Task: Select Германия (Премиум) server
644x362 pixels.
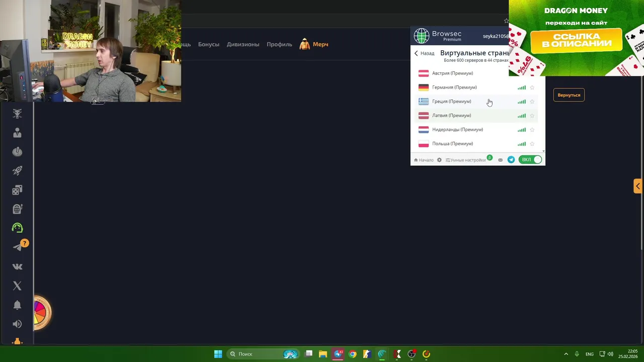Action: click(477, 87)
